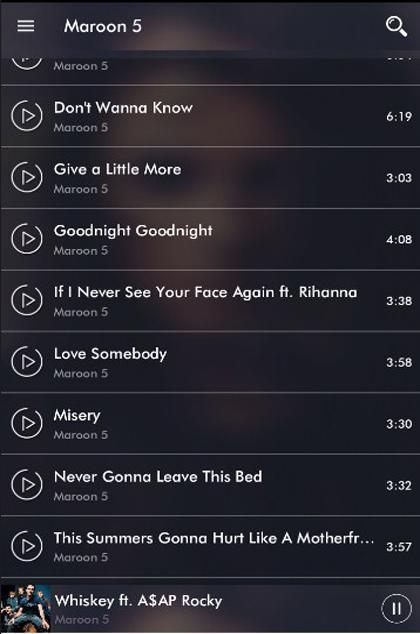This screenshot has width=420, height=634.
Task: Select the Love Somebody song title
Action: 110,354
